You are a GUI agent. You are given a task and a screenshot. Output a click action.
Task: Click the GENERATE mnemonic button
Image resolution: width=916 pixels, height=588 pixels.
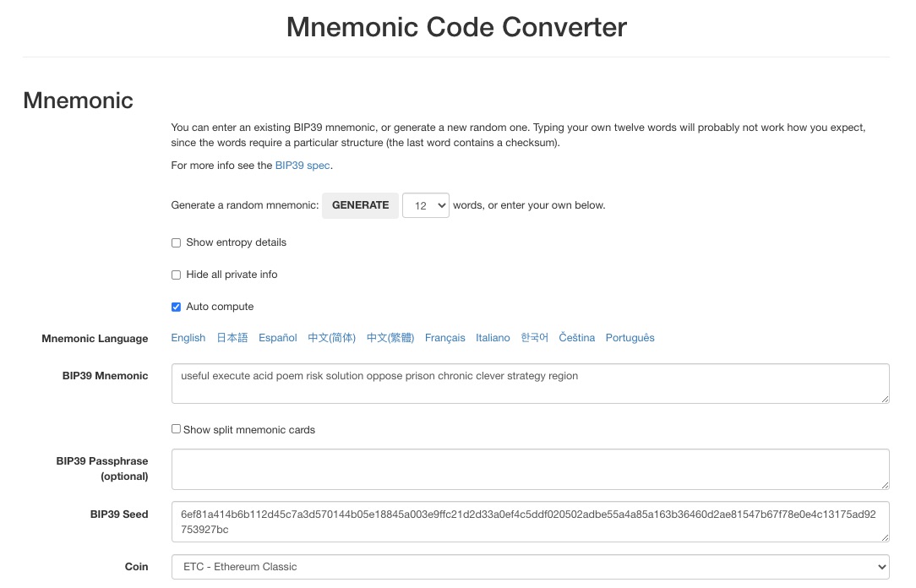click(360, 205)
